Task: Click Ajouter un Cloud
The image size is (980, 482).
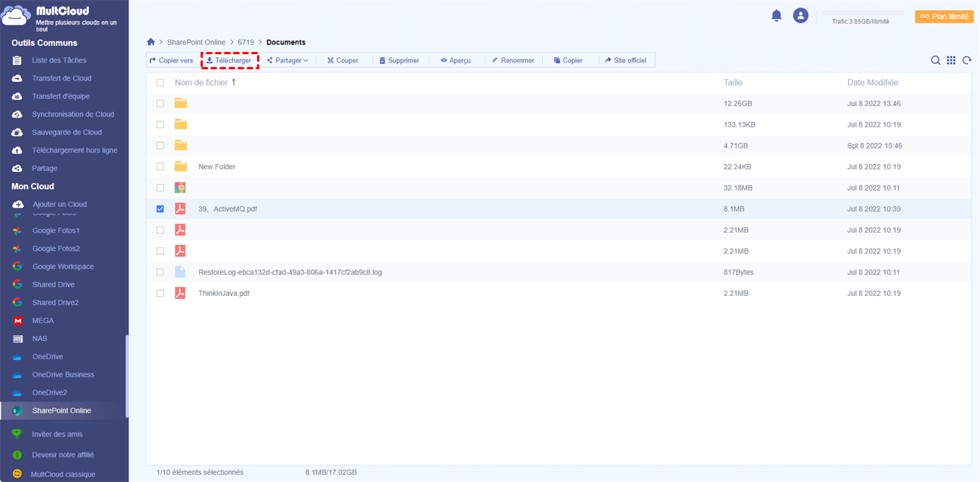Action: (x=60, y=204)
